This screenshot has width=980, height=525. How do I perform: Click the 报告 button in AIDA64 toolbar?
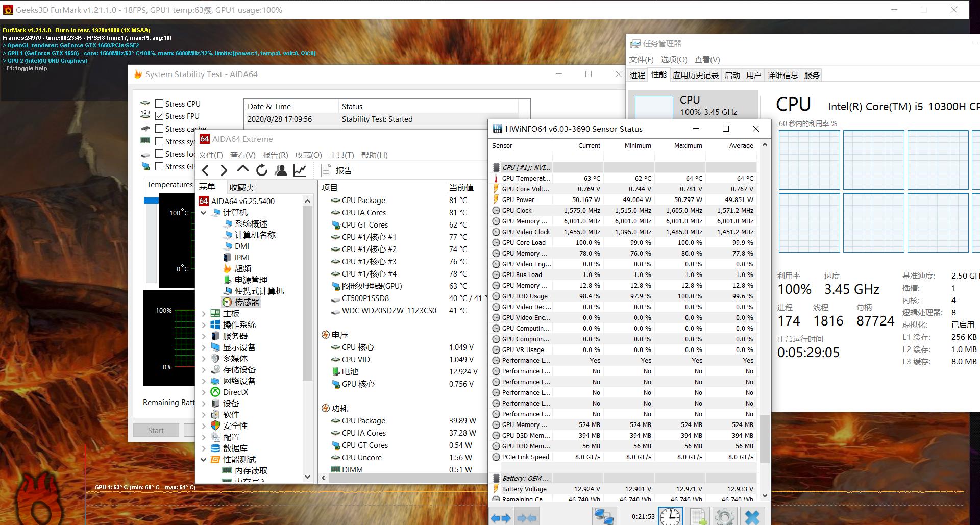point(337,170)
